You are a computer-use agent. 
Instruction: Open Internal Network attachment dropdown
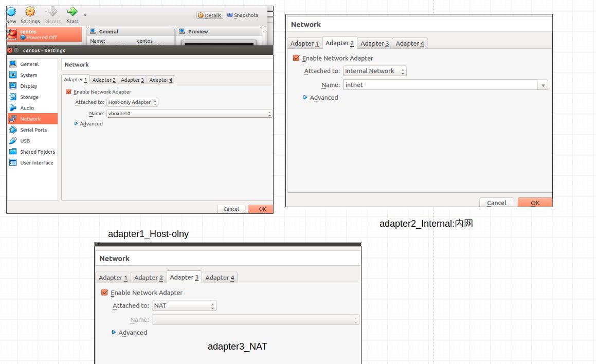click(375, 71)
